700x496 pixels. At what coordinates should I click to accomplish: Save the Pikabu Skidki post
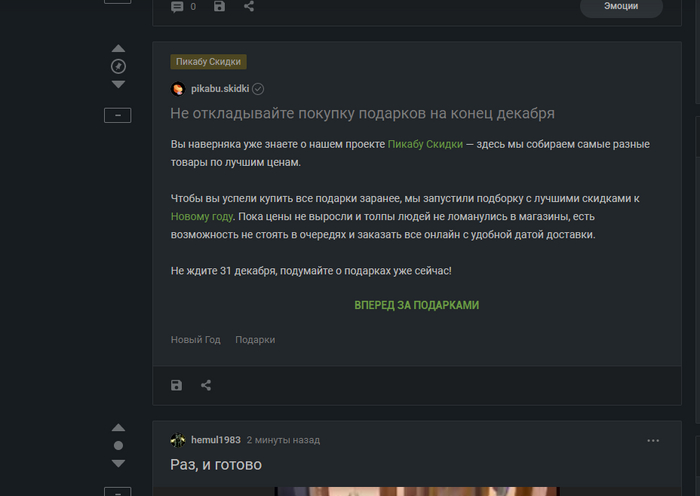(176, 385)
